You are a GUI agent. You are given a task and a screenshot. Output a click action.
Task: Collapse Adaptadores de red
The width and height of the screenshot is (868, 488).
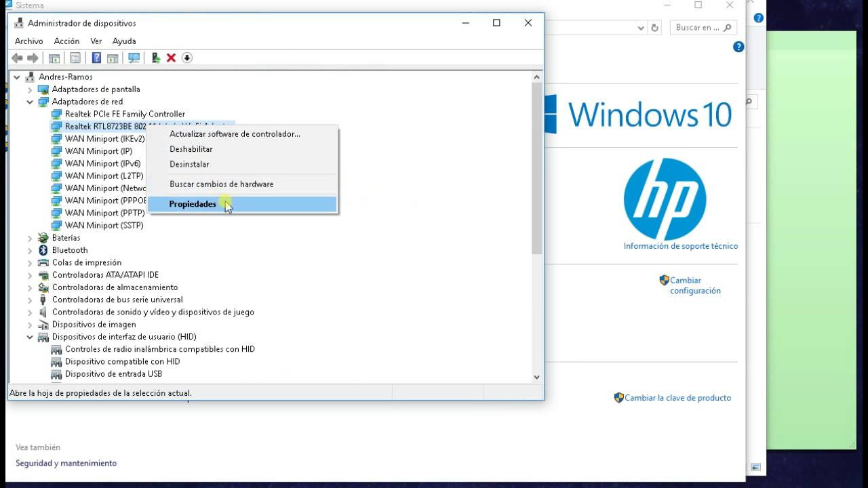(30, 102)
